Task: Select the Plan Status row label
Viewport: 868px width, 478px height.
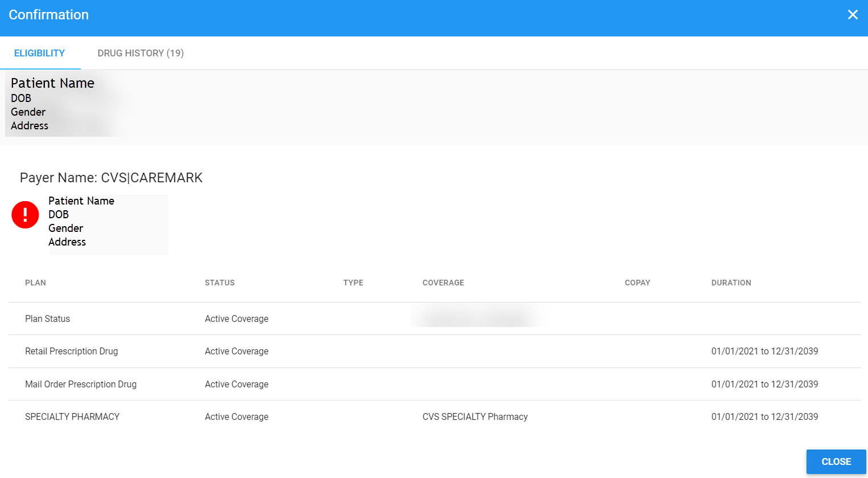Action: (x=47, y=318)
